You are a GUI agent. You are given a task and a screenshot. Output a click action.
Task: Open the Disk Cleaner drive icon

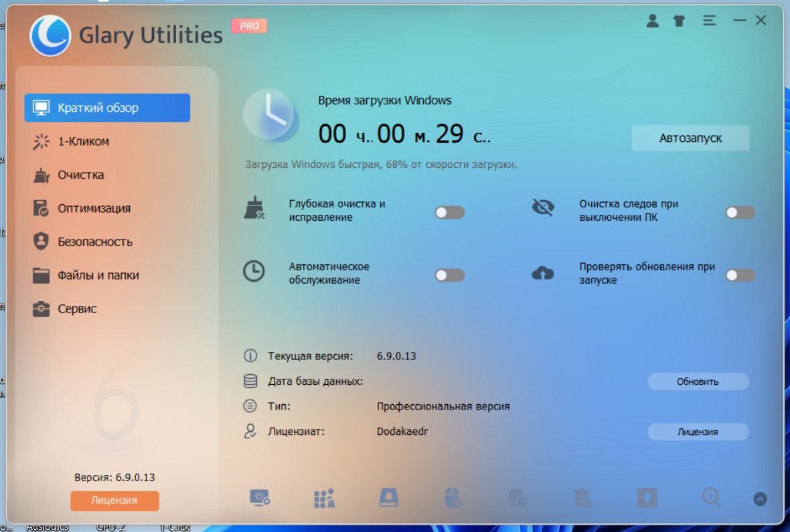[388, 499]
